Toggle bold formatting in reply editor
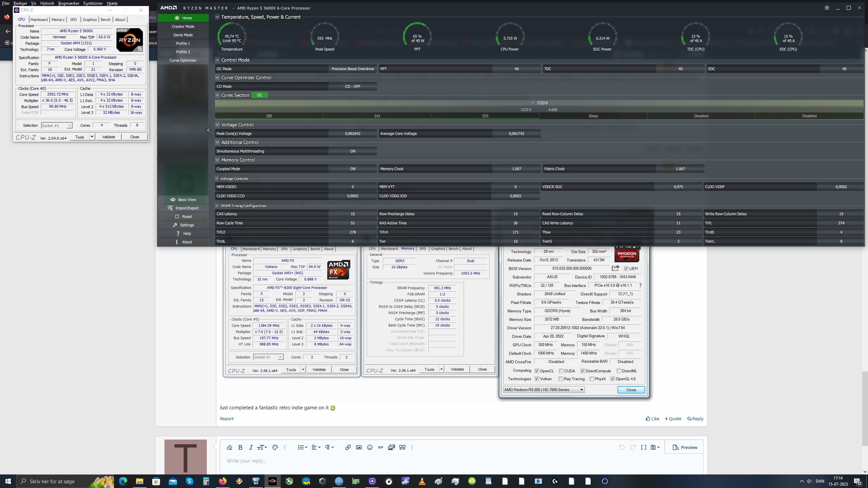 coord(240,447)
